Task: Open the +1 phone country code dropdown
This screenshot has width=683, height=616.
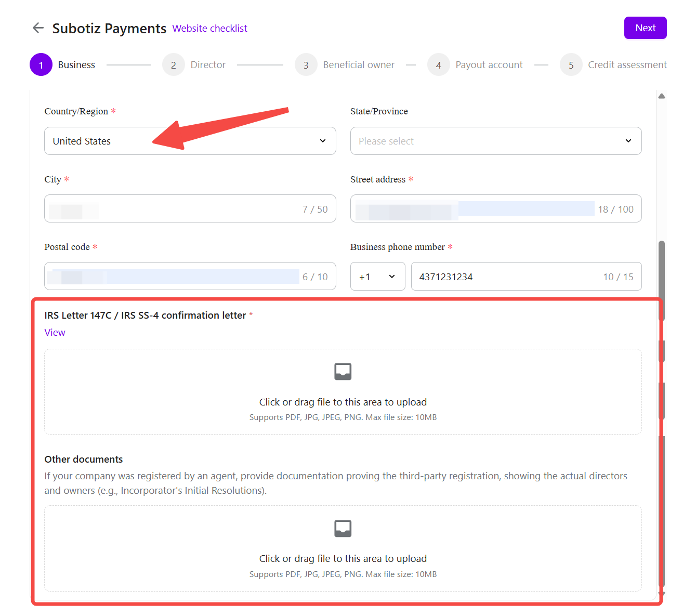Action: [x=377, y=277]
